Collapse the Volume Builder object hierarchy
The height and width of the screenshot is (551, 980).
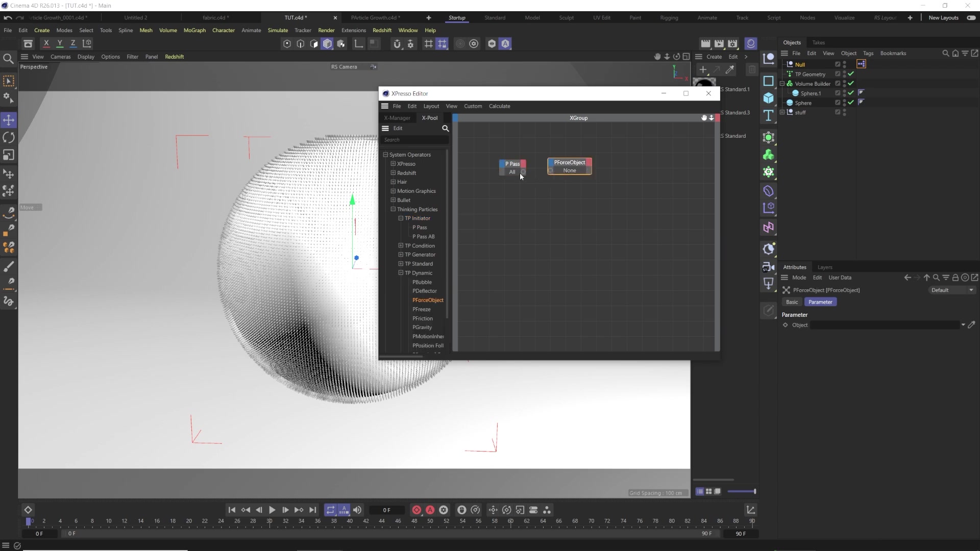pyautogui.click(x=783, y=83)
